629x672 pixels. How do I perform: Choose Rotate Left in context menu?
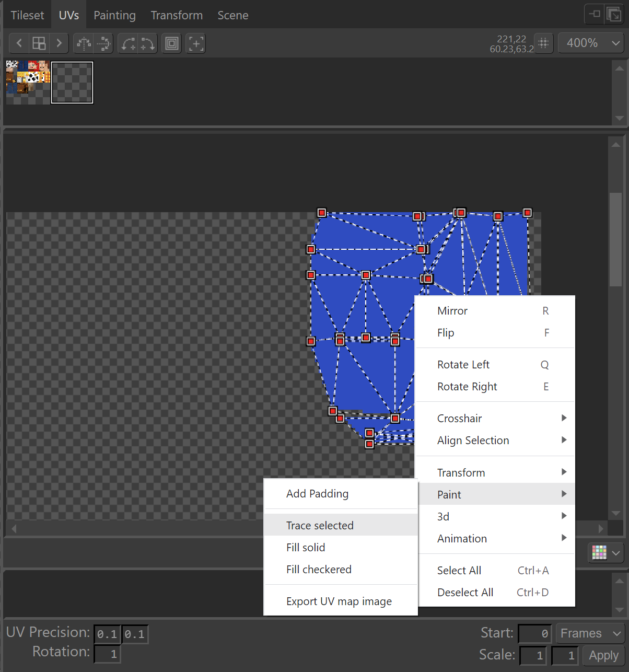click(x=496, y=365)
